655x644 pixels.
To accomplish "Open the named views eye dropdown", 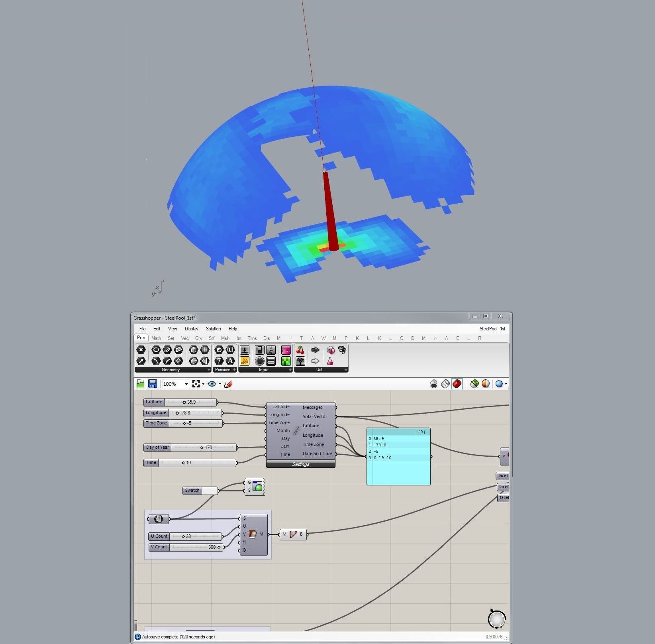I will click(220, 384).
